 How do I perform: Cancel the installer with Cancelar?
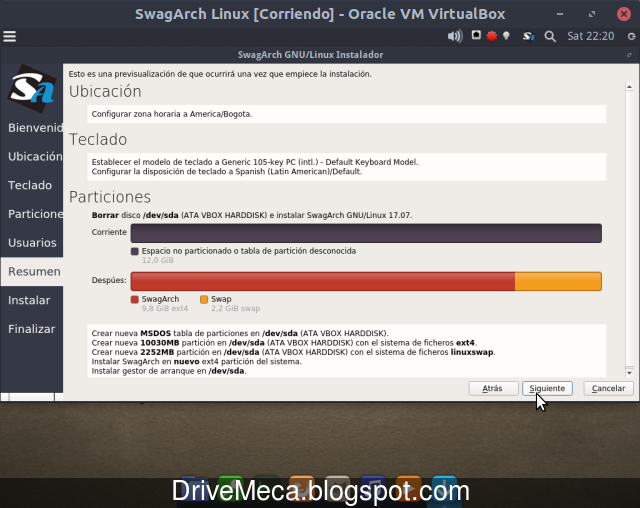608,388
